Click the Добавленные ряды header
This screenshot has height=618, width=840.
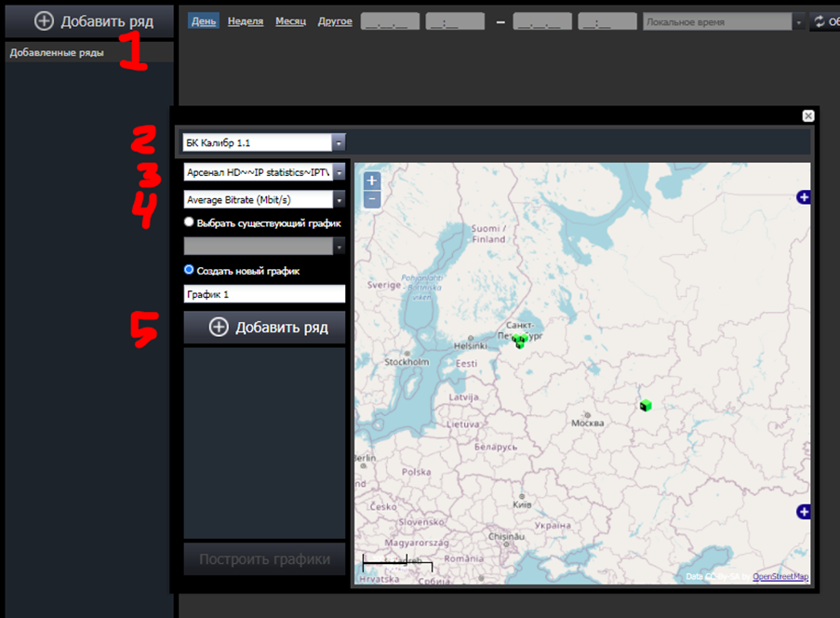click(89, 52)
